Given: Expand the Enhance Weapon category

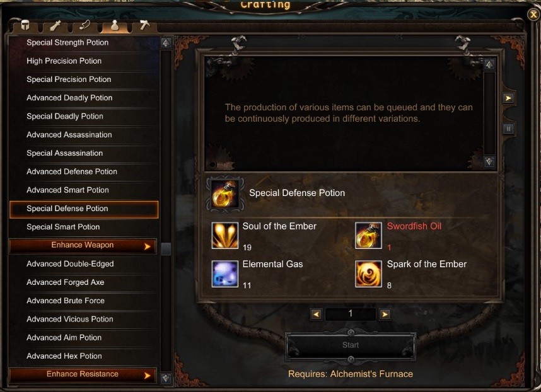Looking at the screenshot, I should click(83, 246).
